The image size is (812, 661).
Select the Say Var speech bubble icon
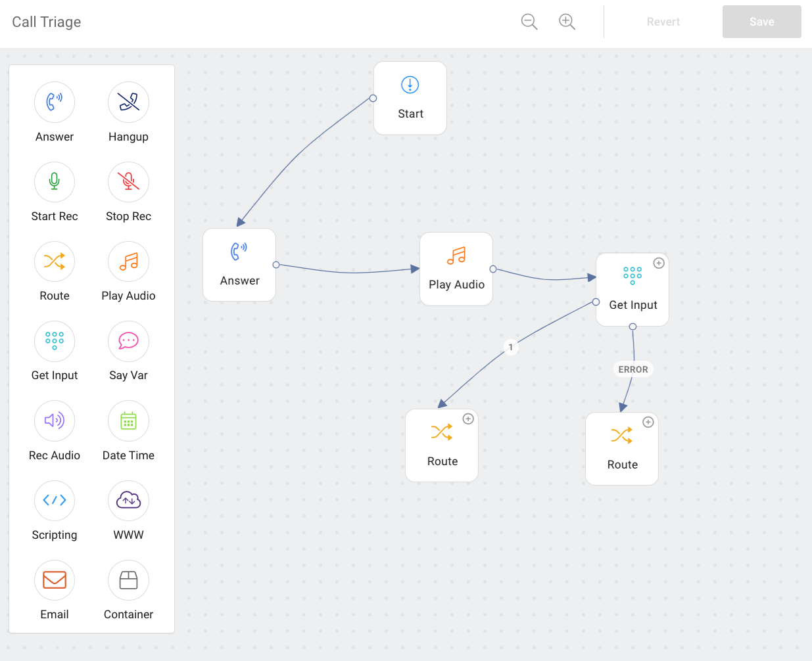tap(128, 341)
